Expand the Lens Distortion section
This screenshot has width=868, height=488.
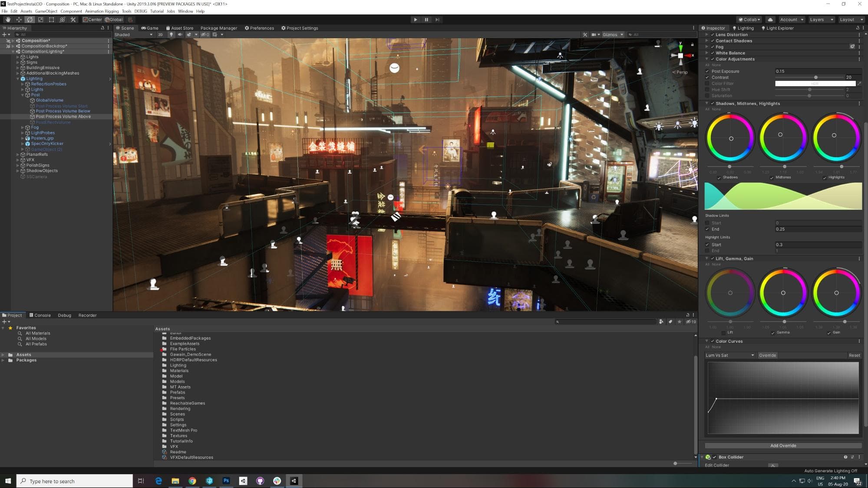(x=707, y=35)
